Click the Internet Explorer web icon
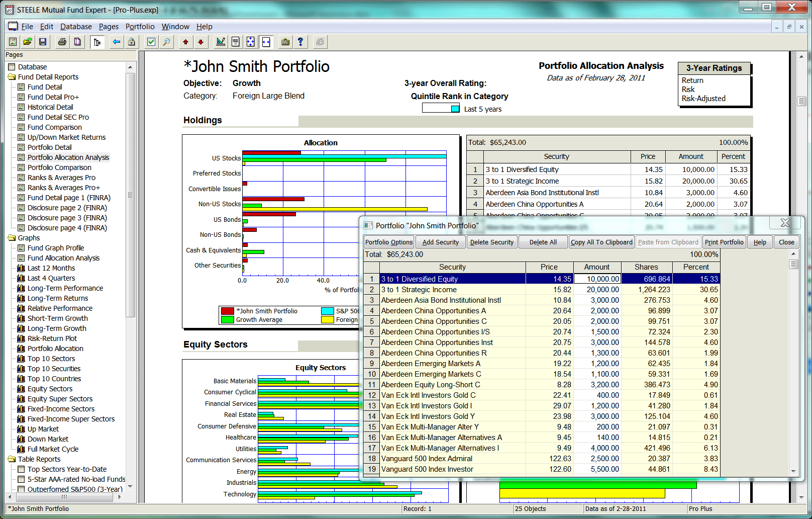This screenshot has width=812, height=519. tap(320, 42)
